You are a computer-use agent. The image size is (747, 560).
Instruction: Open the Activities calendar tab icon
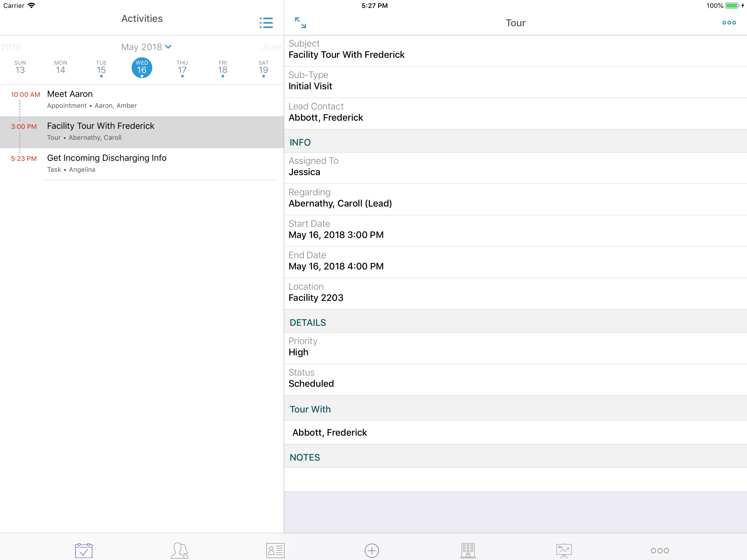(84, 550)
